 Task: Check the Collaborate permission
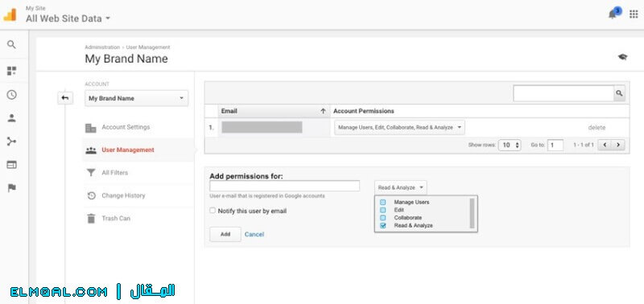click(x=383, y=218)
